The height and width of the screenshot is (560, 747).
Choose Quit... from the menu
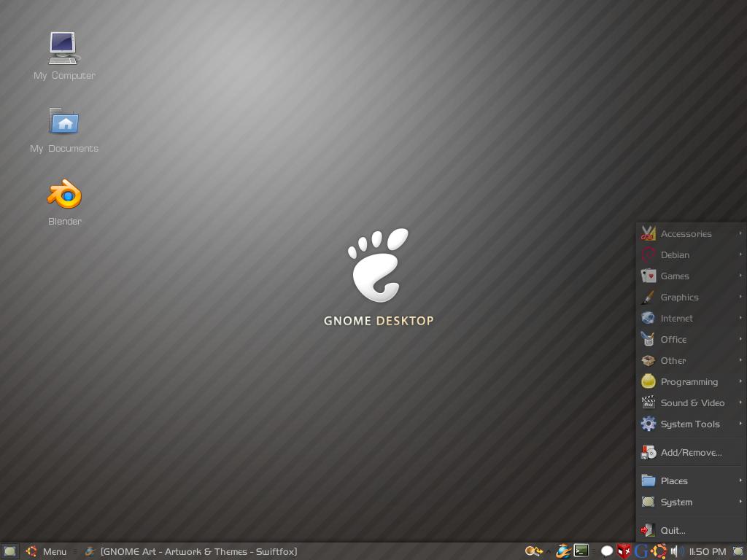coord(692,530)
